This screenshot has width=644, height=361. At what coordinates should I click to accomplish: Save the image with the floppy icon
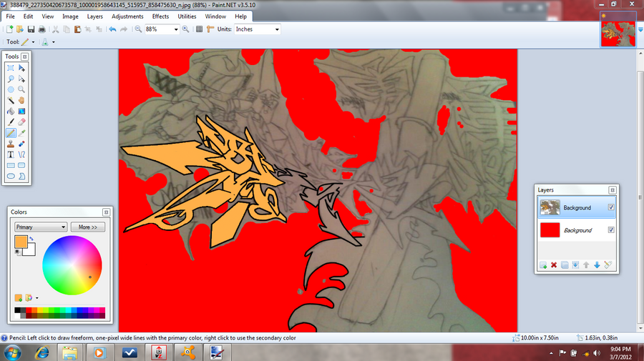(31, 29)
